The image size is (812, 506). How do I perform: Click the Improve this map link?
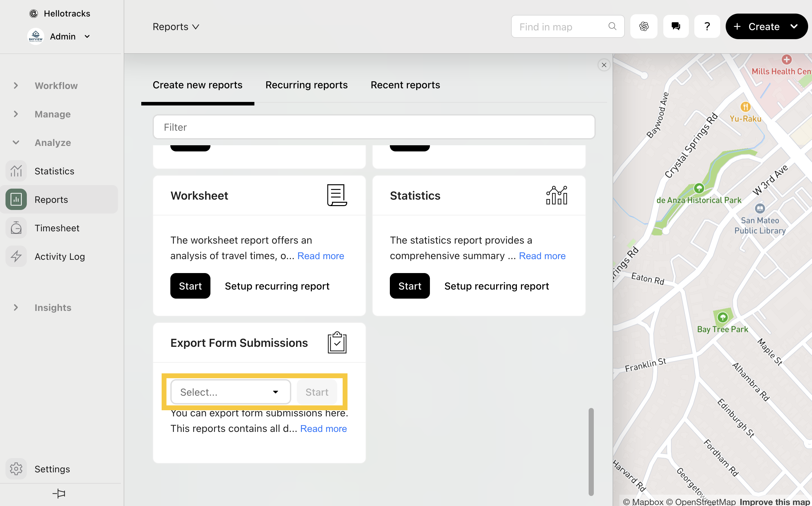(775, 502)
